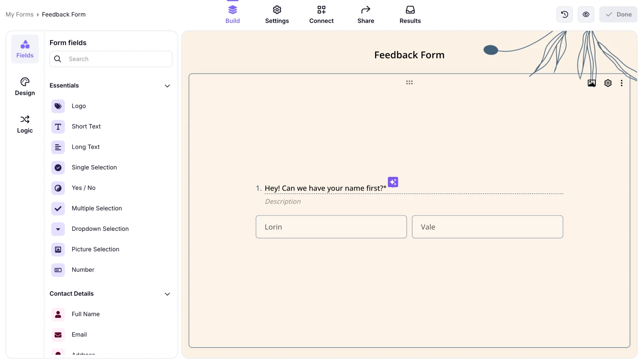The width and height of the screenshot is (643, 364).
Task: Go back to My Forms via breadcrumb
Action: point(19,14)
